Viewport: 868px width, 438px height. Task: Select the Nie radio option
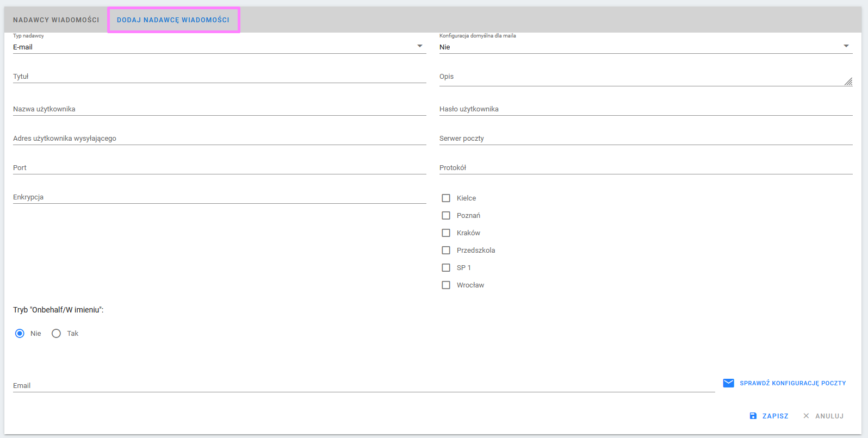(x=20, y=334)
